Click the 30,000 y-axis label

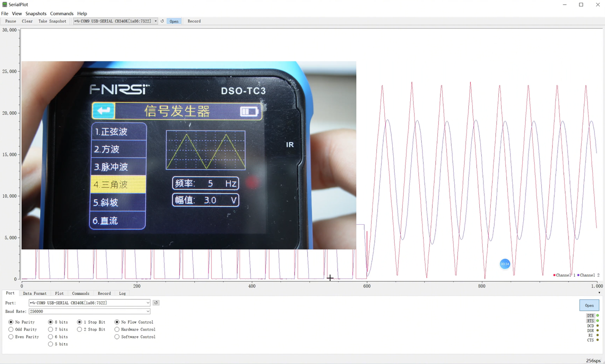[x=9, y=30]
